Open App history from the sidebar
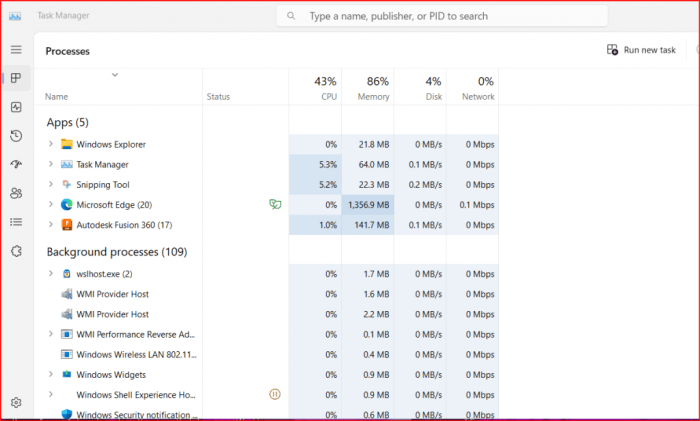 16,136
